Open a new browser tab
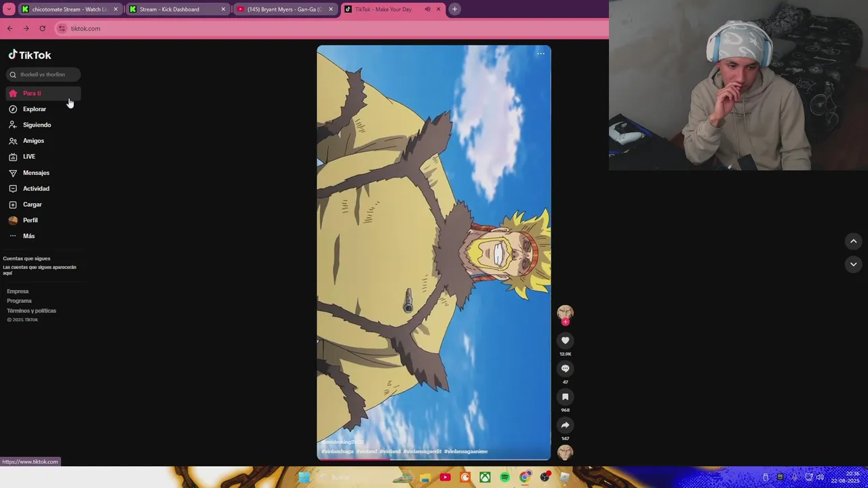The image size is (868, 488). point(454,9)
